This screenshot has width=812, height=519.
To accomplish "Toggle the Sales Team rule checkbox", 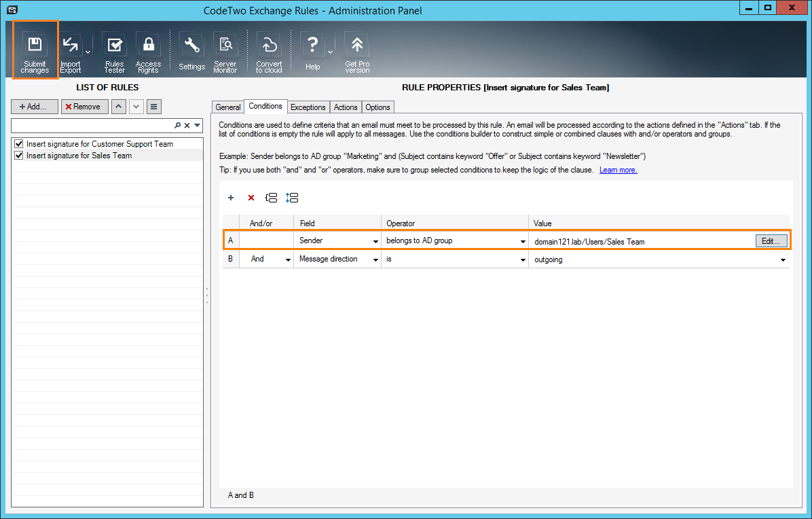I will click(x=19, y=156).
